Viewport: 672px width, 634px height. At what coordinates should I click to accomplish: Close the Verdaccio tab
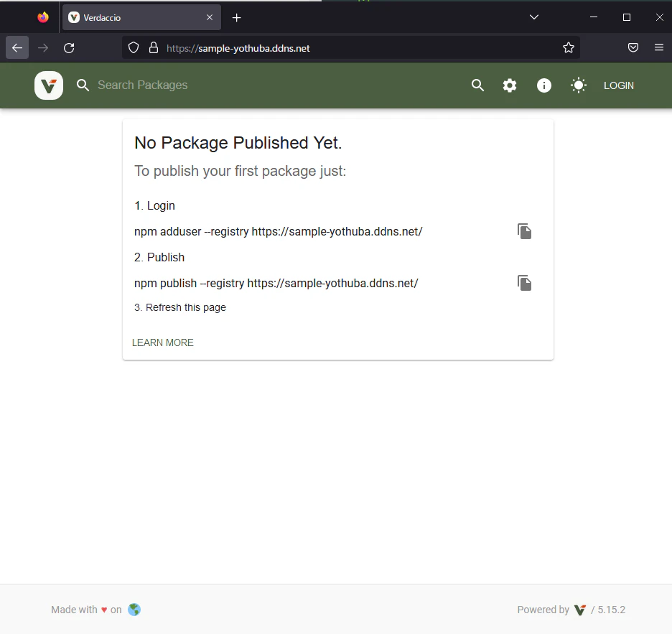210,17
